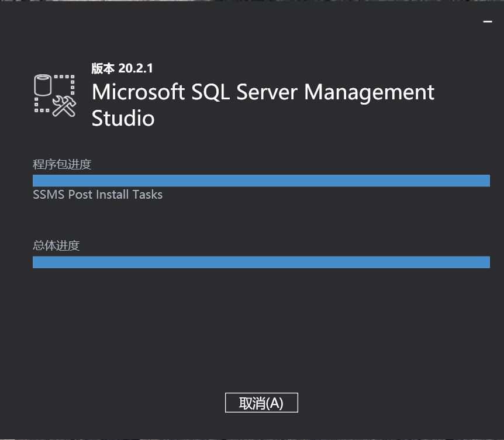Viewport: 504px width, 440px height.
Task: Click the cancel button at the bottom
Action: click(261, 402)
